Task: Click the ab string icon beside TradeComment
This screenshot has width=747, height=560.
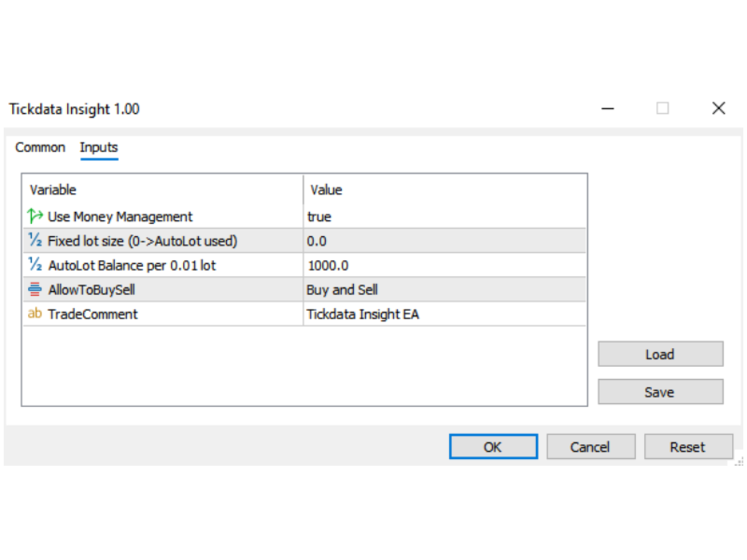Action: point(35,314)
